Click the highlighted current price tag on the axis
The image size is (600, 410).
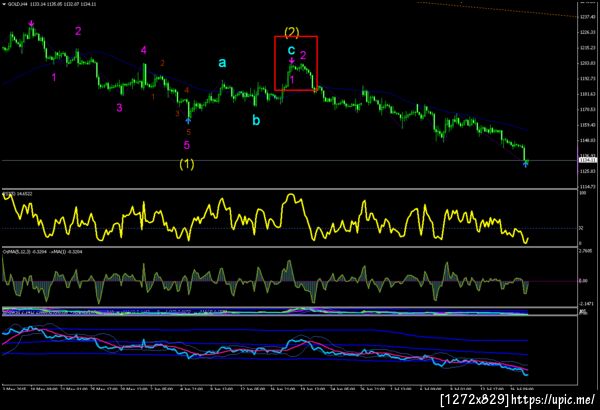pyautogui.click(x=587, y=160)
